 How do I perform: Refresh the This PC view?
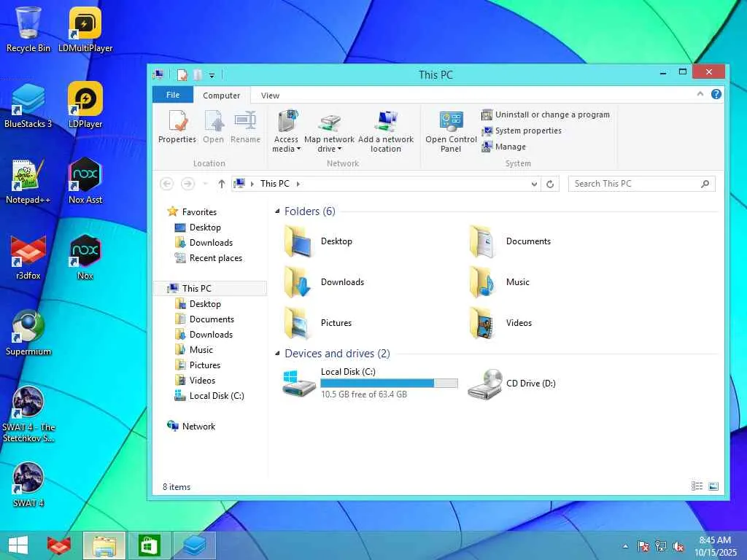tap(550, 184)
